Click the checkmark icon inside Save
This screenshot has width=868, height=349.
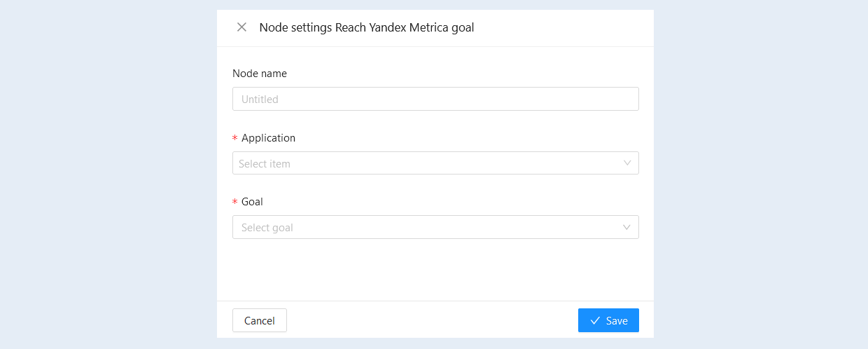(595, 320)
